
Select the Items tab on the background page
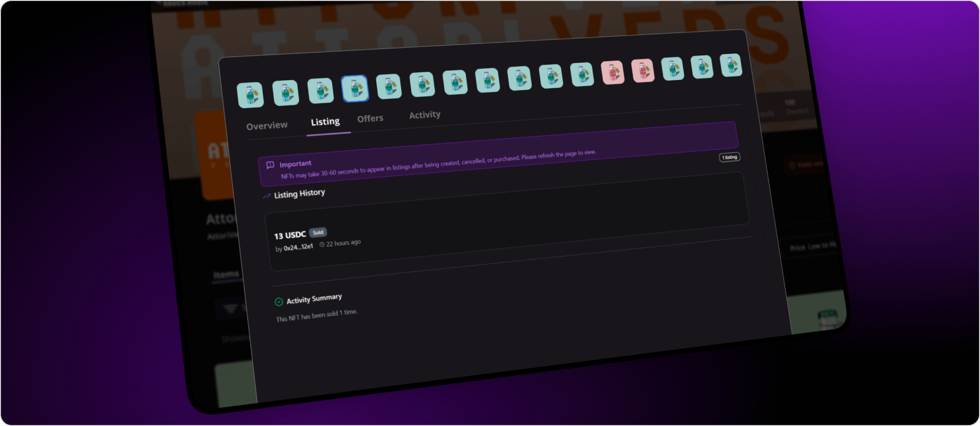pyautogui.click(x=226, y=275)
